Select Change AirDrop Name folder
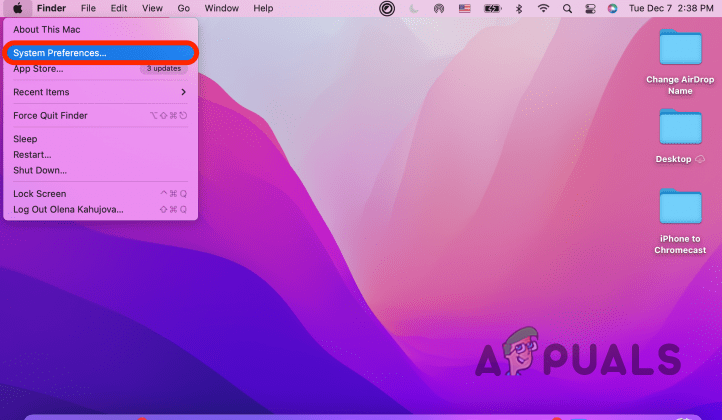The width and height of the screenshot is (722, 420). pos(680,47)
